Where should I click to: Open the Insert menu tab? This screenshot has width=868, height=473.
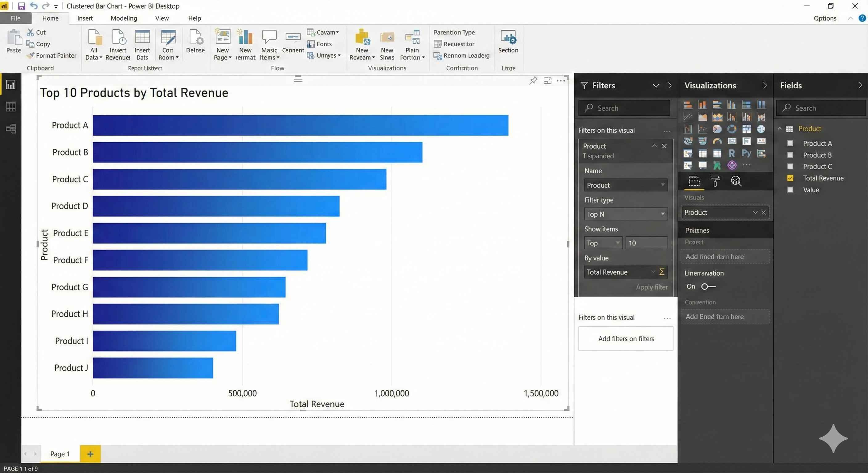pos(85,18)
